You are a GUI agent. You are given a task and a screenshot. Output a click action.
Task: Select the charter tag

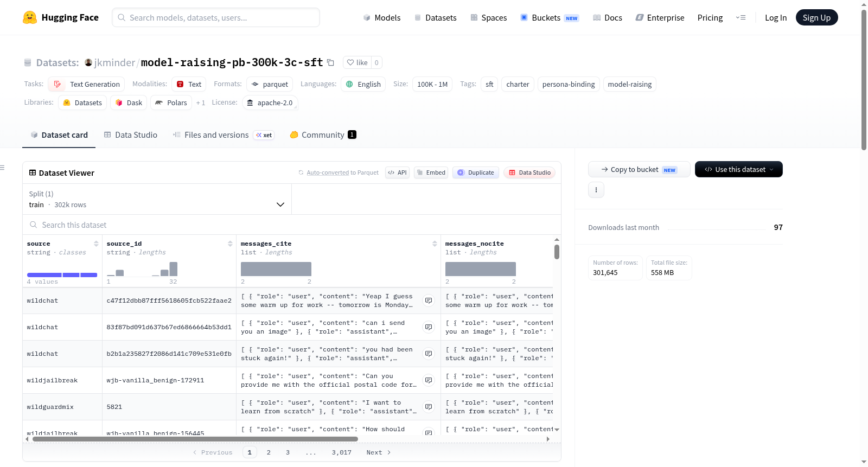click(518, 84)
